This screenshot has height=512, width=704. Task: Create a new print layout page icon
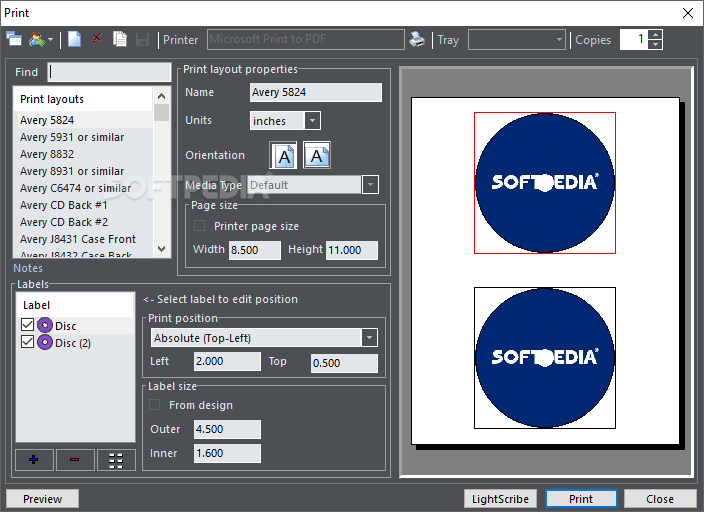tap(74, 39)
